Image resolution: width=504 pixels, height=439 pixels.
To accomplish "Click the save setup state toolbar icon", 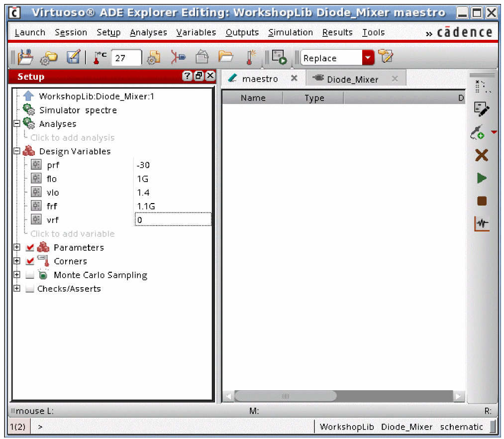I will [25, 58].
